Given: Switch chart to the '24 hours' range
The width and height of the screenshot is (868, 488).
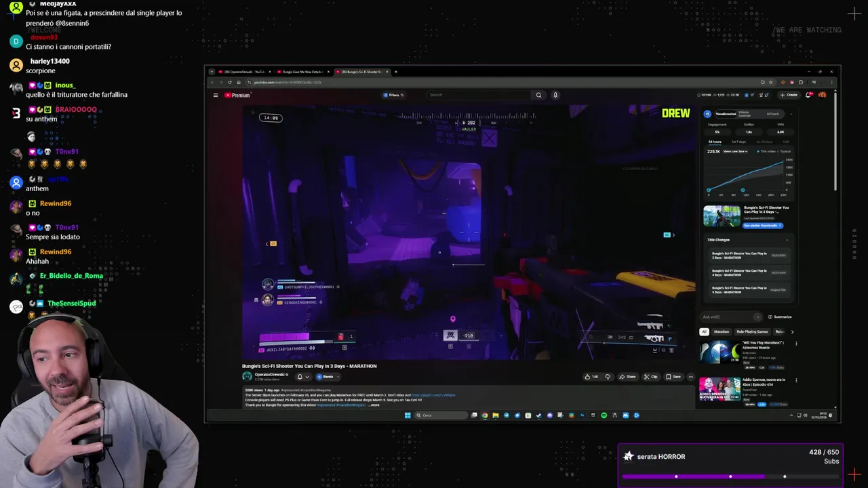Looking at the screenshot, I should [x=715, y=142].
